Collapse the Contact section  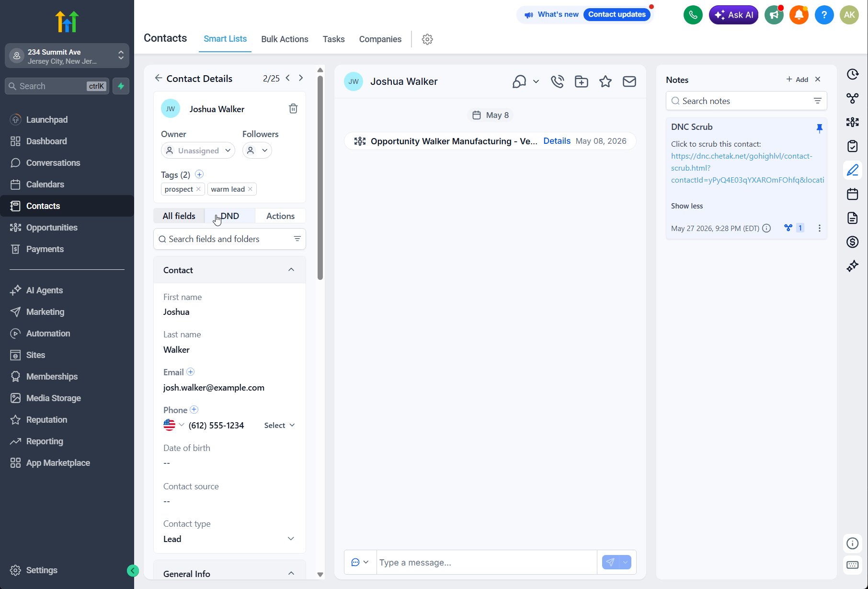click(291, 270)
